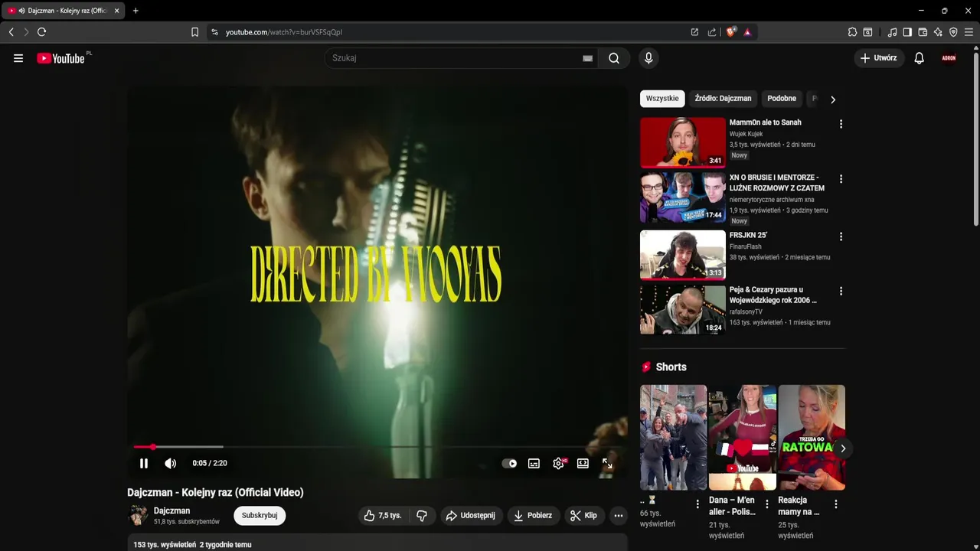Pause the video
Image resolution: width=980 pixels, height=551 pixels.
[x=144, y=463]
